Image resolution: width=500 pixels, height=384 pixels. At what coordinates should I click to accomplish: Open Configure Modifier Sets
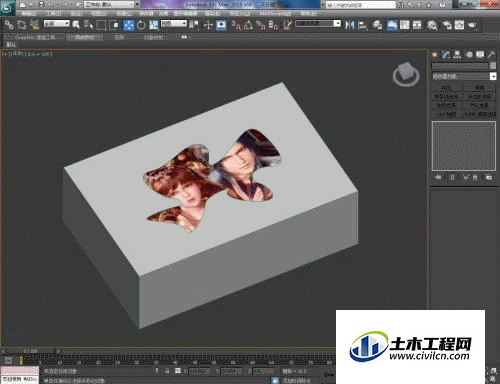pyautogui.click(x=489, y=177)
